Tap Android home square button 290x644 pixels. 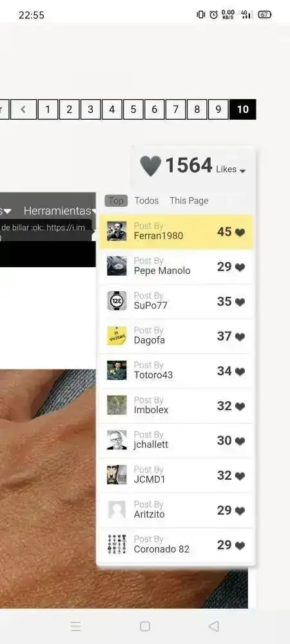[145, 626]
